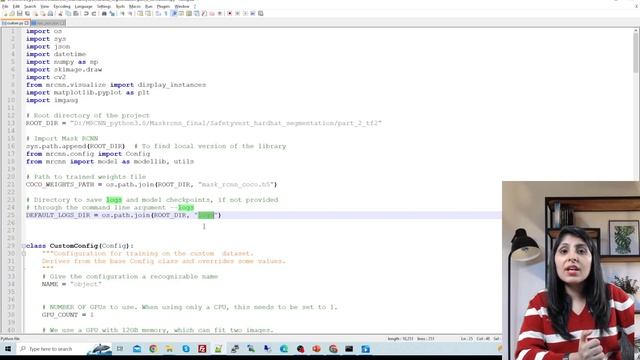Image resolution: width=640 pixels, height=360 pixels.
Task: Run the macro multiple times icon
Action: (253, 13)
